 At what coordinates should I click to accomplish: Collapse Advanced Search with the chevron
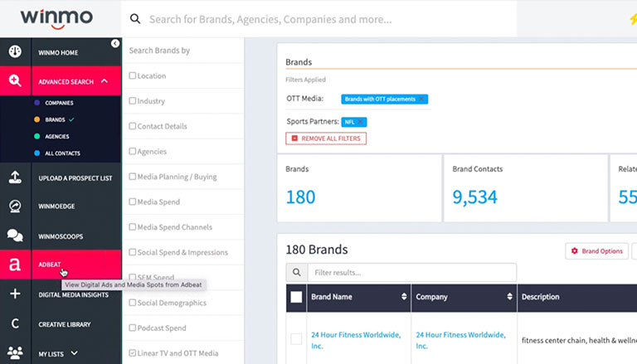105,81
